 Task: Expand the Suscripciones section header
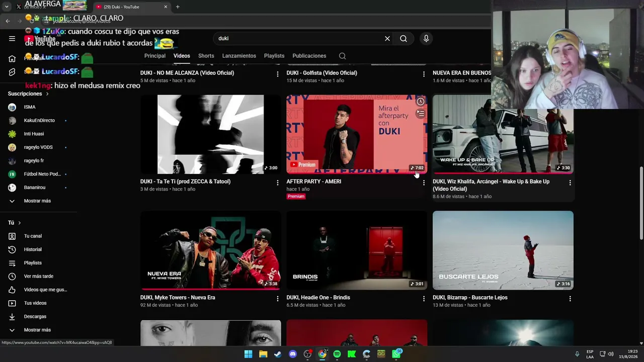[x=29, y=94]
